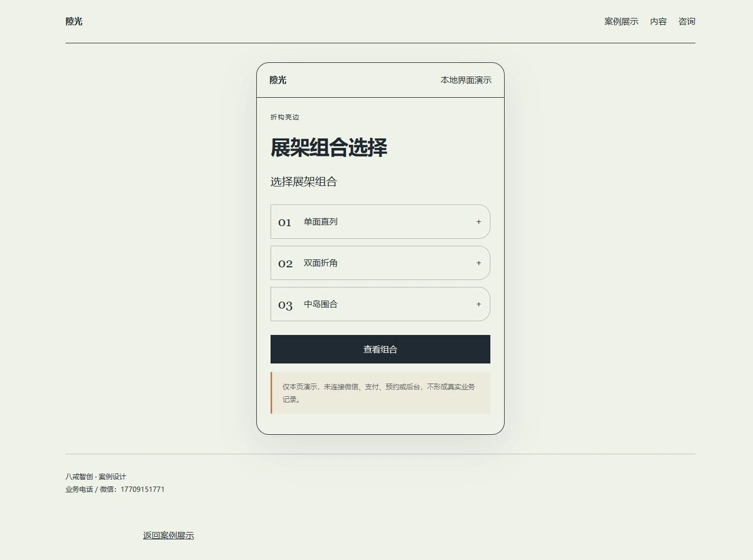Click the 展架组合选择 heading

coord(329,148)
